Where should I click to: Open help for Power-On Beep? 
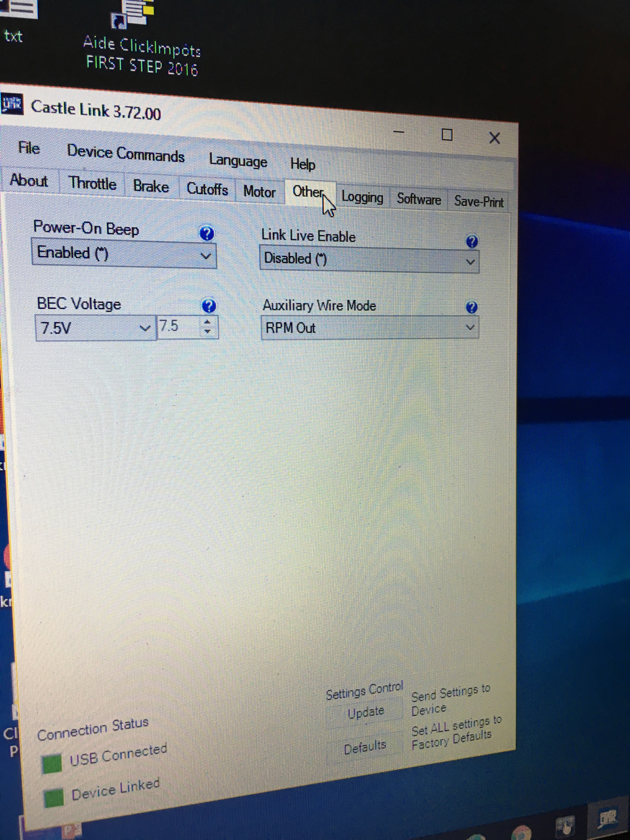(207, 233)
